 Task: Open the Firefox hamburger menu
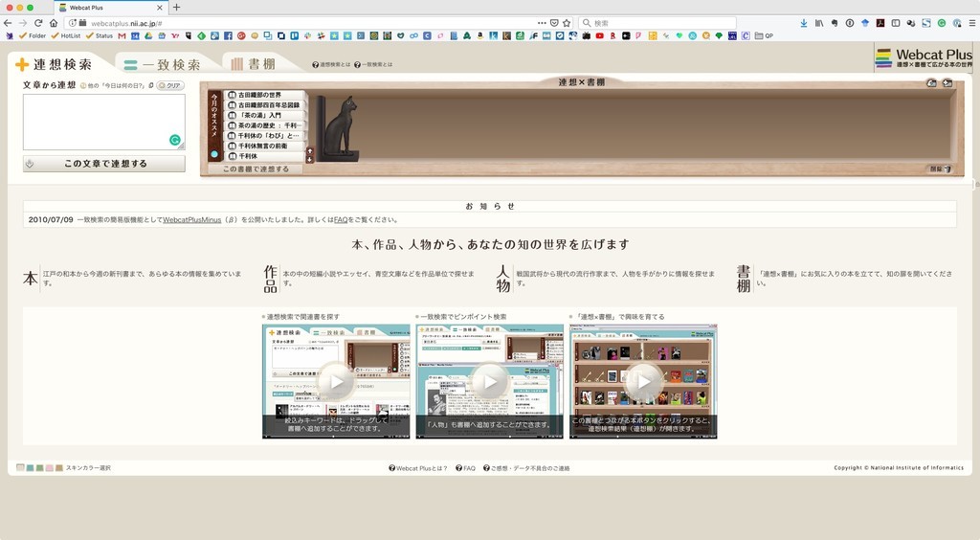972,23
